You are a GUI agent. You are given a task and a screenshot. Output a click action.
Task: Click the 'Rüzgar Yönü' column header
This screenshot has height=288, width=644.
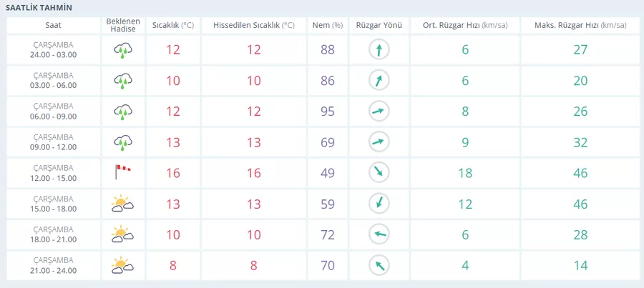tap(379, 25)
